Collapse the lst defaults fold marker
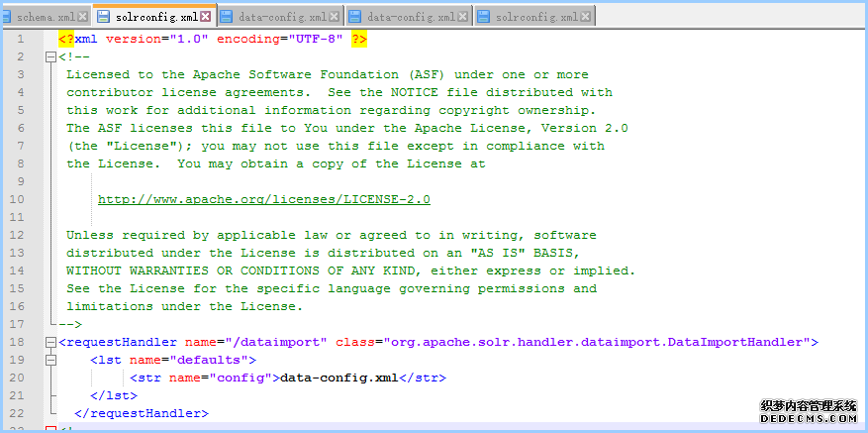868x433 pixels. click(x=50, y=360)
